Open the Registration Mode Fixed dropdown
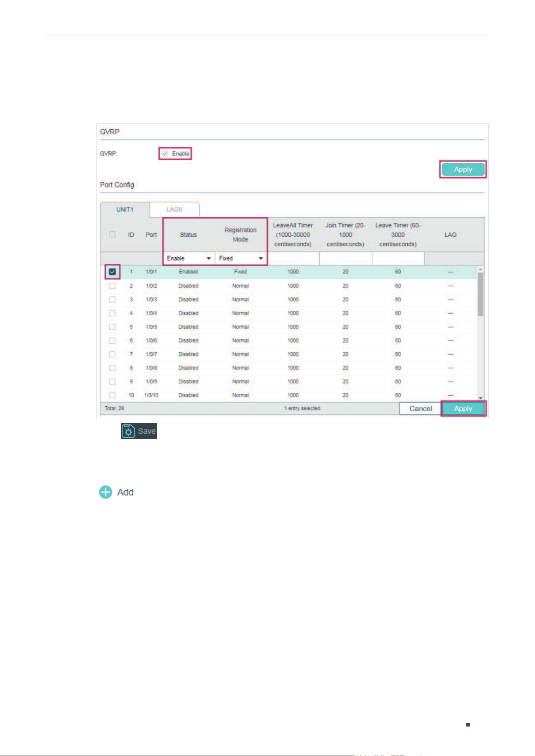The width and height of the screenshot is (535, 756). (241, 258)
